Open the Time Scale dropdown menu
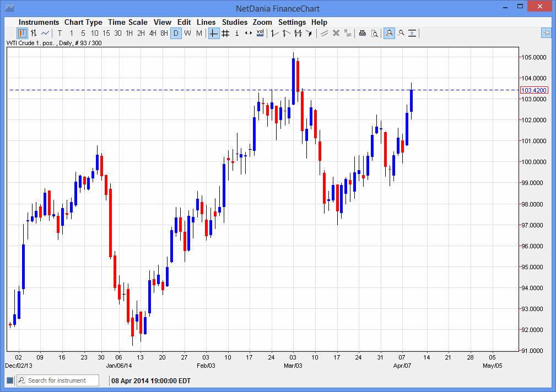 point(127,22)
